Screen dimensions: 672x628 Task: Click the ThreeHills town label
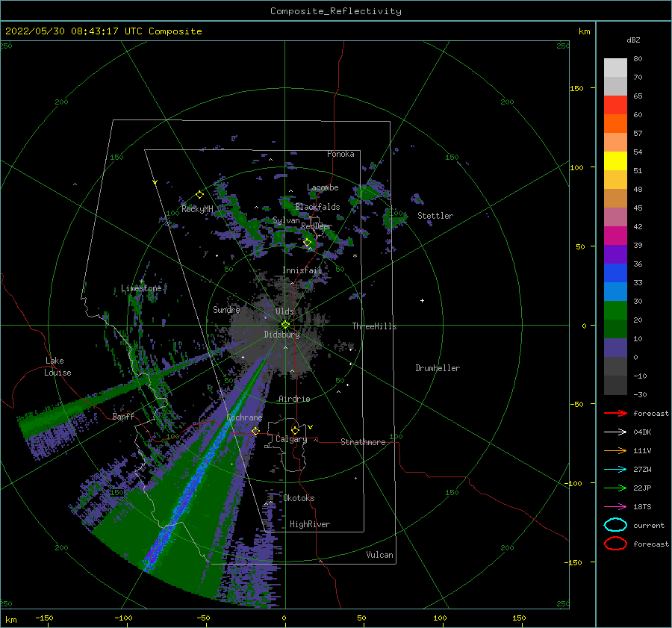(374, 326)
